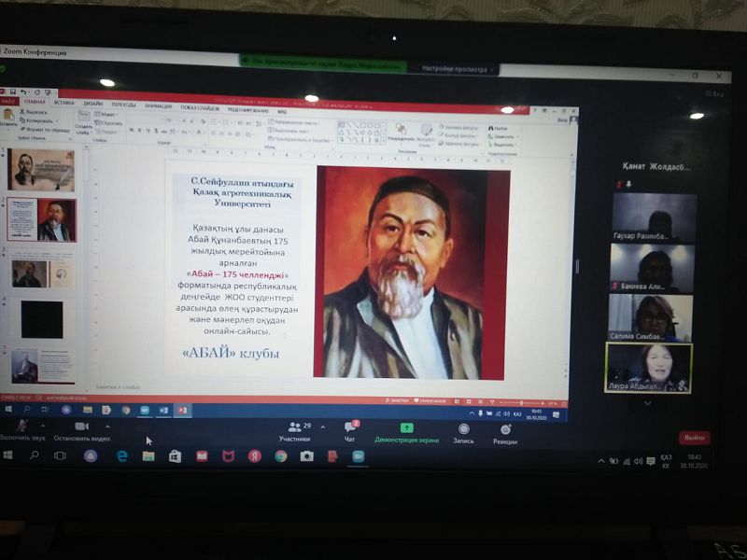
Task: Click the Сбросить reset button
Action: coord(108,123)
